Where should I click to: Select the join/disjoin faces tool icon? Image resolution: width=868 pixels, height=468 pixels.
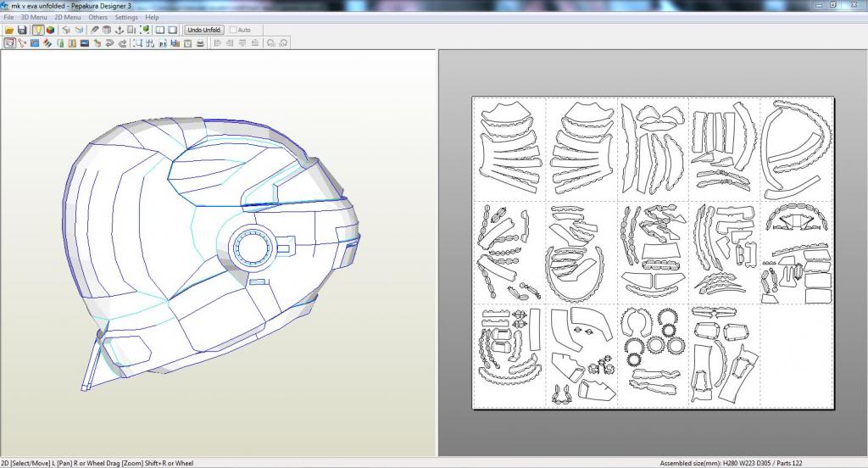tap(22, 42)
